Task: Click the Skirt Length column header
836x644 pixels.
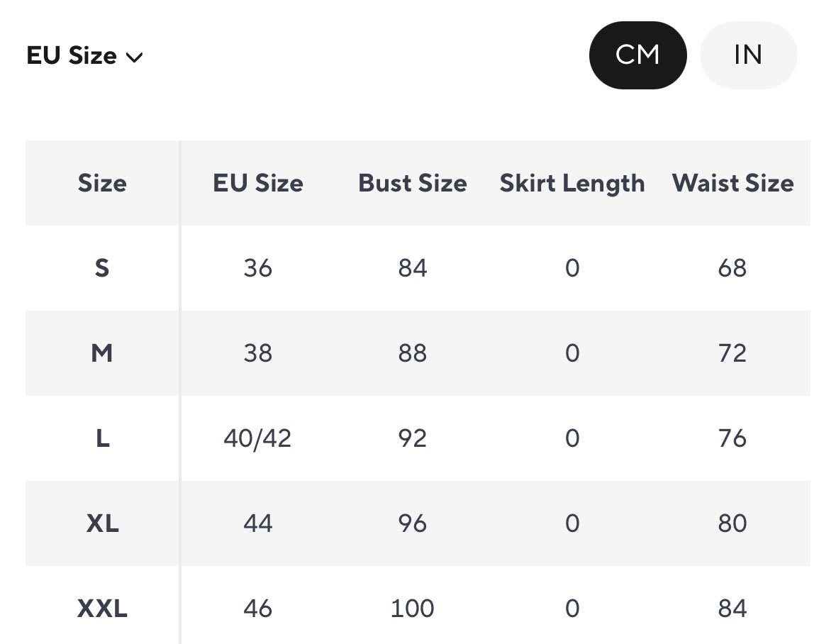Action: [x=572, y=183]
